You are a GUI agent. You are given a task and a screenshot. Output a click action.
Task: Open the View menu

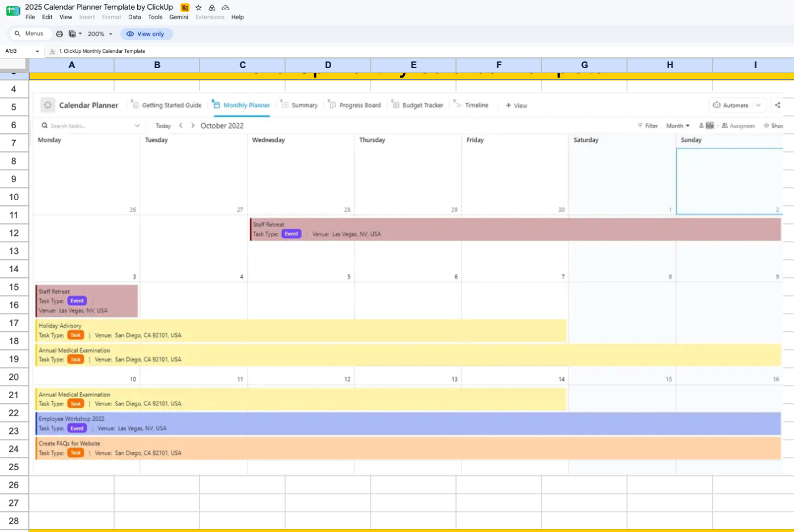coord(66,17)
